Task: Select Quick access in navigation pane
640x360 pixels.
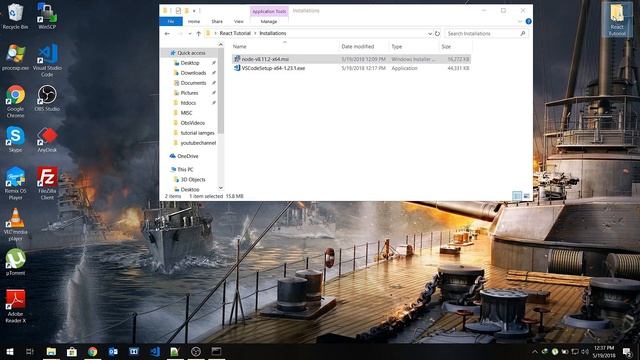Action: [x=191, y=53]
